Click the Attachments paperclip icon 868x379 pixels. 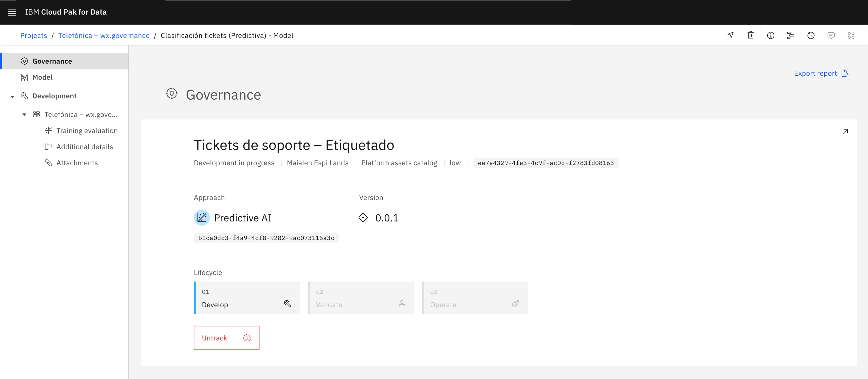49,163
